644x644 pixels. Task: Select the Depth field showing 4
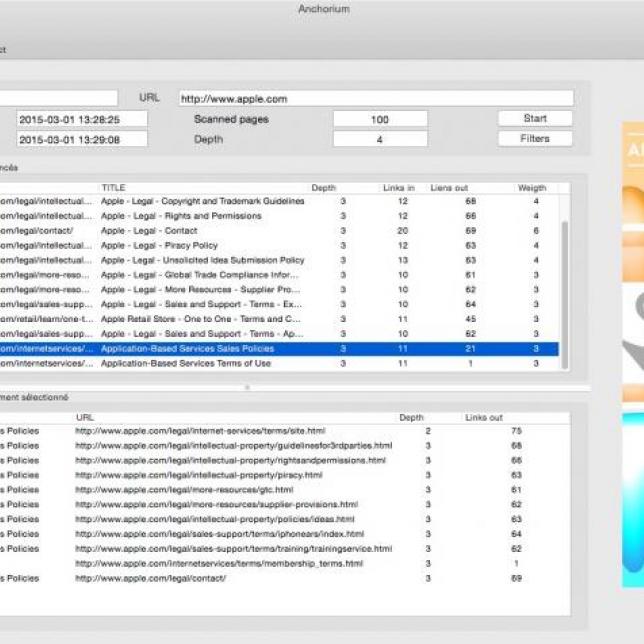click(x=380, y=140)
